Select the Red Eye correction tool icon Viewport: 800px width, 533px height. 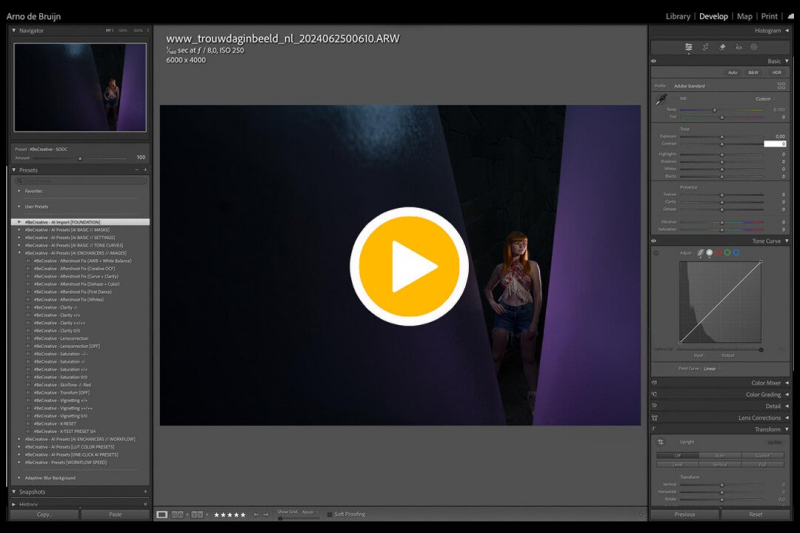(738, 47)
